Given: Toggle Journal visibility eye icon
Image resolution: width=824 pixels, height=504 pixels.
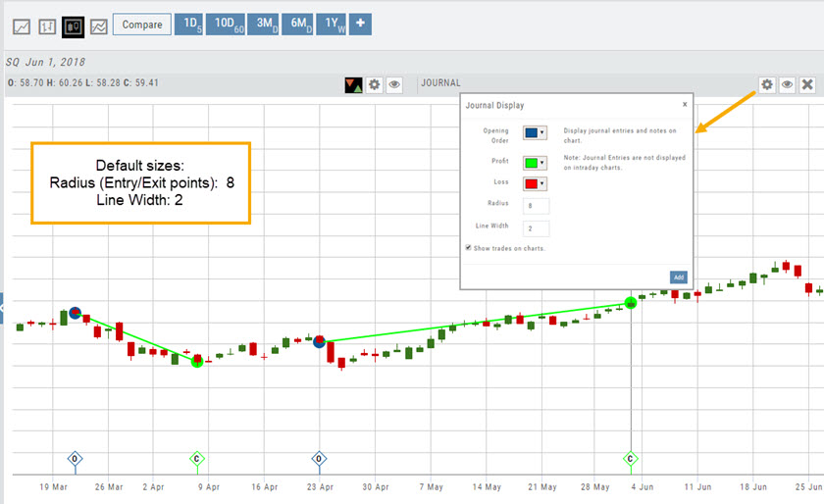Looking at the screenshot, I should (x=788, y=85).
